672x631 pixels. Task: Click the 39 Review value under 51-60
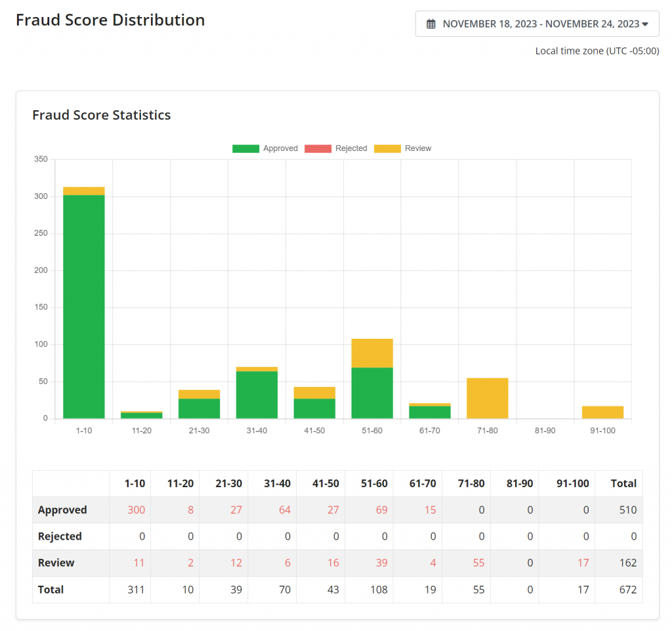(x=380, y=563)
